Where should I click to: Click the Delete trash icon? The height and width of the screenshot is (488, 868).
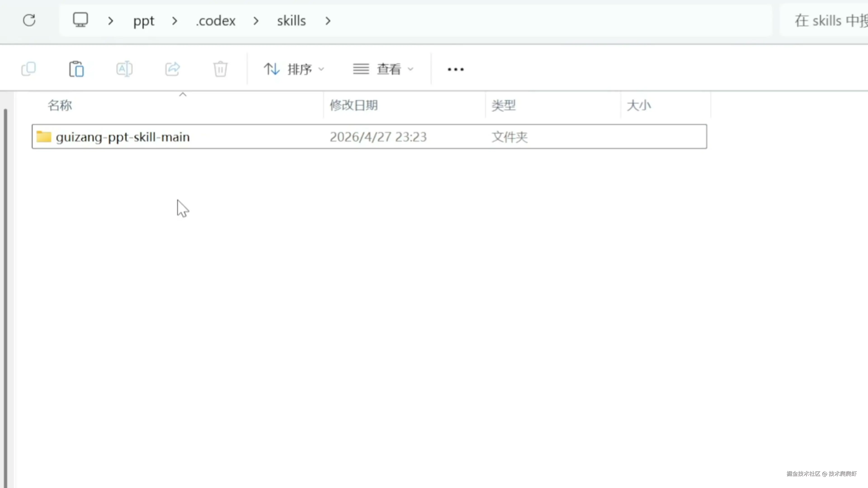point(220,69)
